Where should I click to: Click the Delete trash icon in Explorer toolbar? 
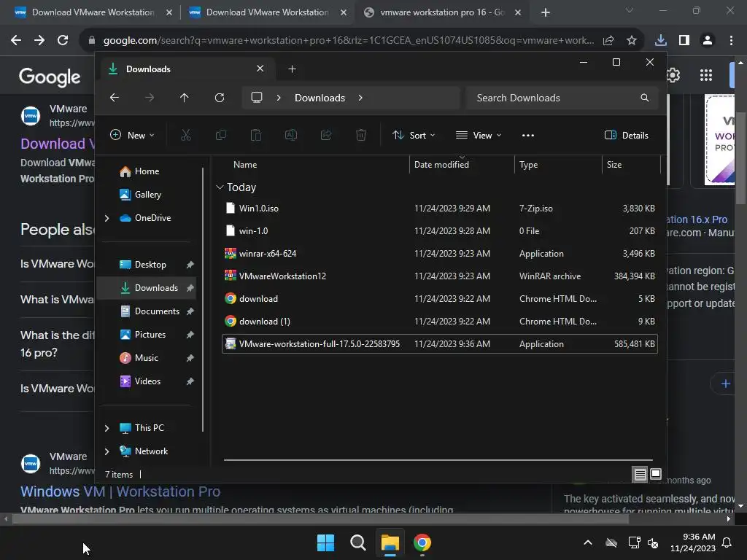[x=360, y=135]
